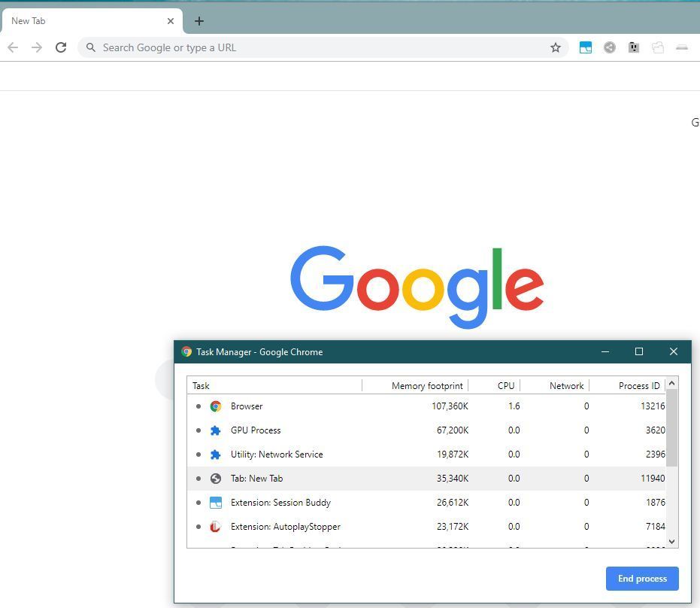
Task: Click the dark clipboard extension icon in toolbar
Action: (634, 47)
